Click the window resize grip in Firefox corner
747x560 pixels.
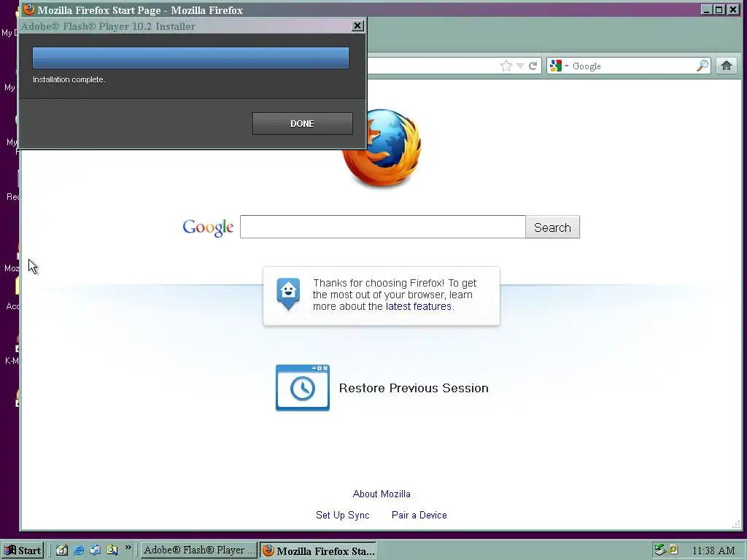735,524
